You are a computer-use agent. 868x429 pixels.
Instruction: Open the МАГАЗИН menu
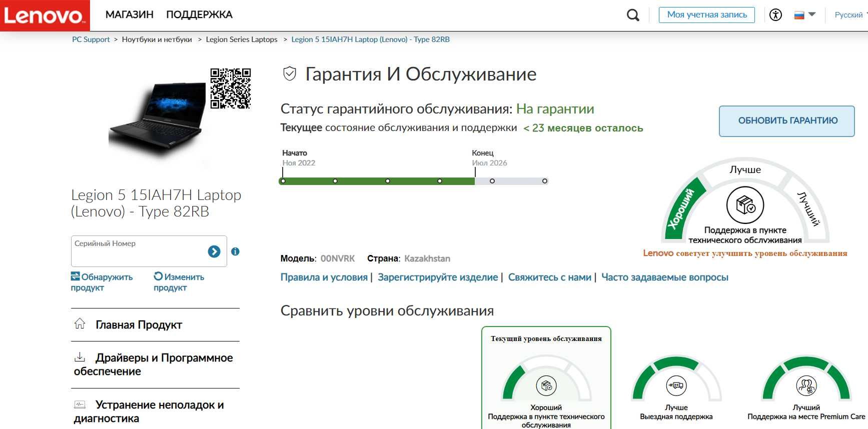129,15
